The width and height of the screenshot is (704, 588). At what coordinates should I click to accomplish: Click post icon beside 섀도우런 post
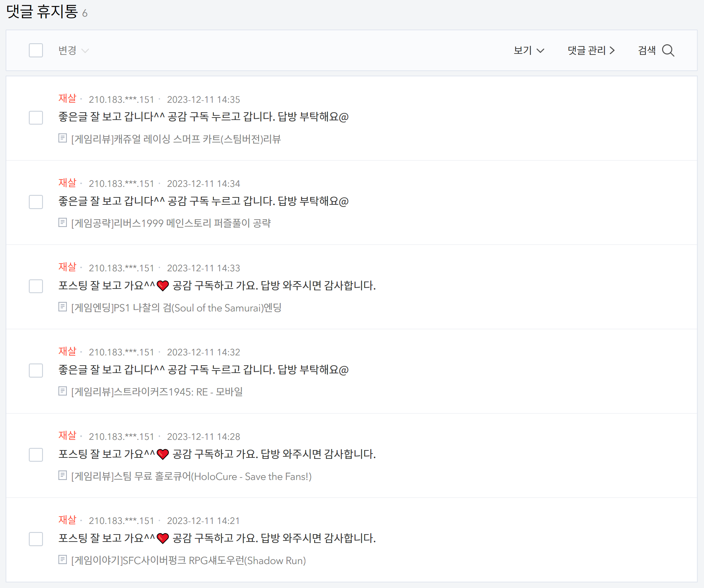[x=63, y=560]
